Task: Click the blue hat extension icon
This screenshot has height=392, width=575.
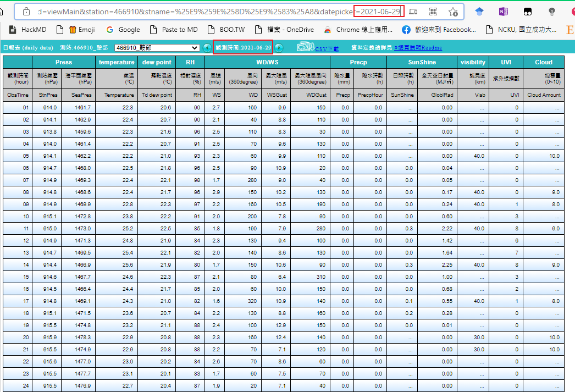Action: click(x=479, y=12)
